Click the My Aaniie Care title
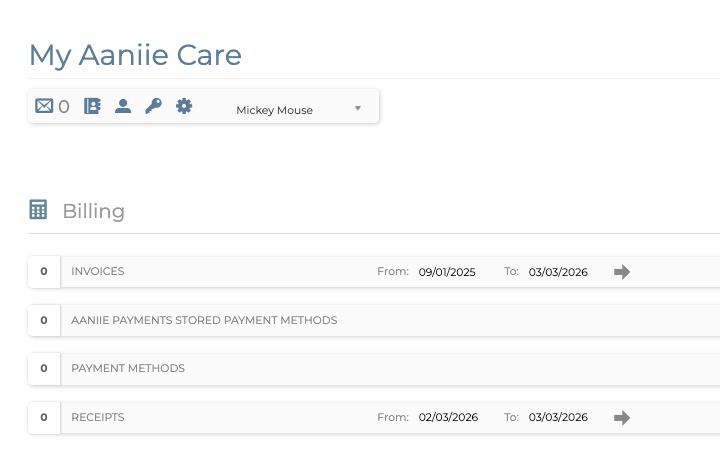Screen dimensions: 720x456 click(x=135, y=55)
